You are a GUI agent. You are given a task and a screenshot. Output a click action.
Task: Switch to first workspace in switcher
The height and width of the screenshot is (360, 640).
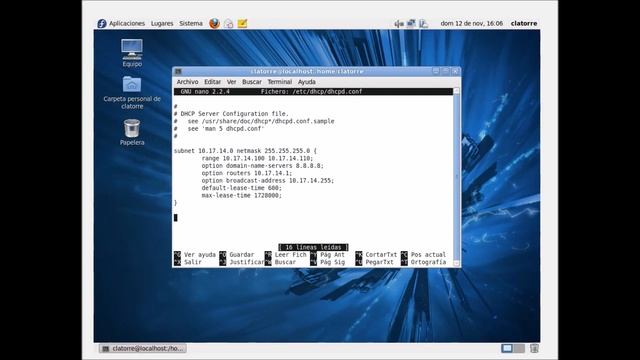(507, 348)
